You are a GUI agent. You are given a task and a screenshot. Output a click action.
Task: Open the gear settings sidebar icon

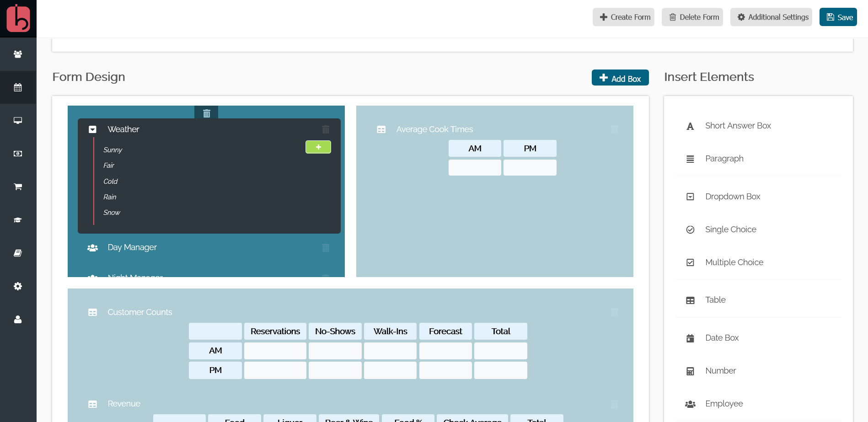[x=18, y=286]
